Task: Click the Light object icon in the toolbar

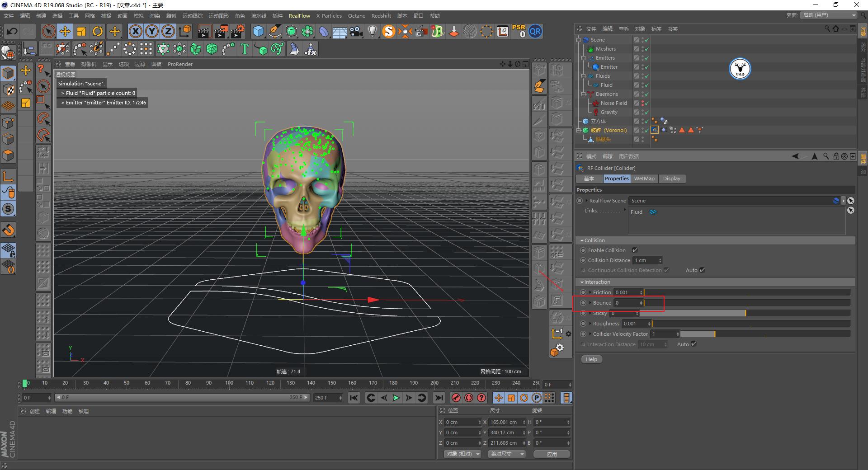Action: (372, 31)
